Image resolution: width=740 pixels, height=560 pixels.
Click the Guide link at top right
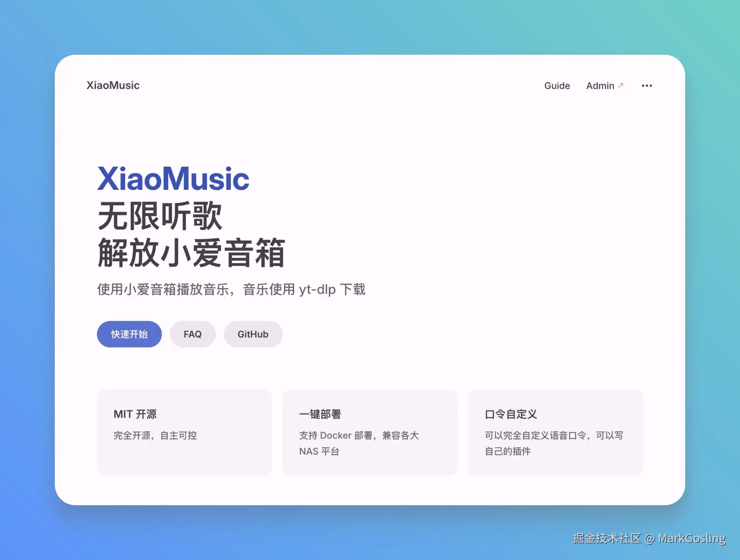coord(557,86)
